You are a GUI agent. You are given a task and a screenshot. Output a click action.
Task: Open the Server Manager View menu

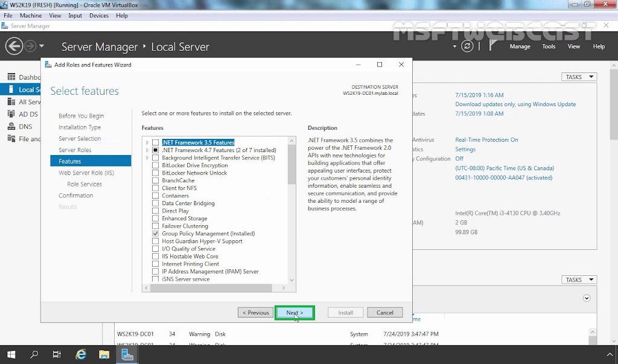[574, 46]
